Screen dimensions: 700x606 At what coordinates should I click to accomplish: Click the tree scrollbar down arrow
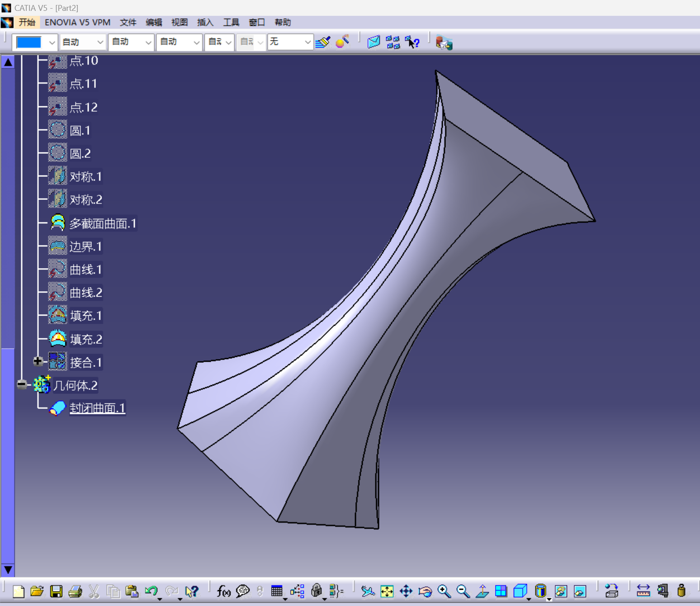pyautogui.click(x=8, y=570)
